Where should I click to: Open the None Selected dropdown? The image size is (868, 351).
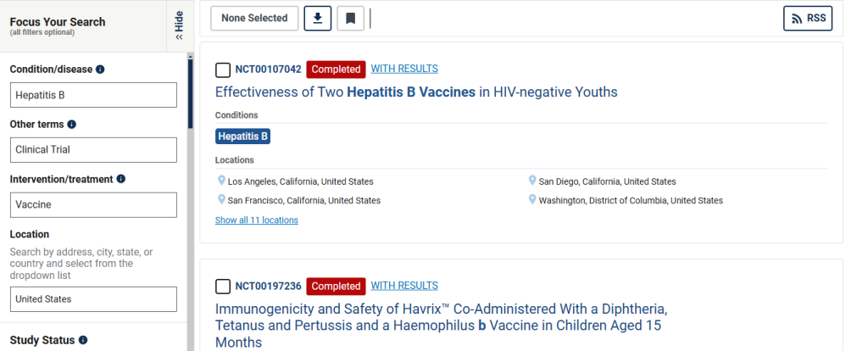254,19
